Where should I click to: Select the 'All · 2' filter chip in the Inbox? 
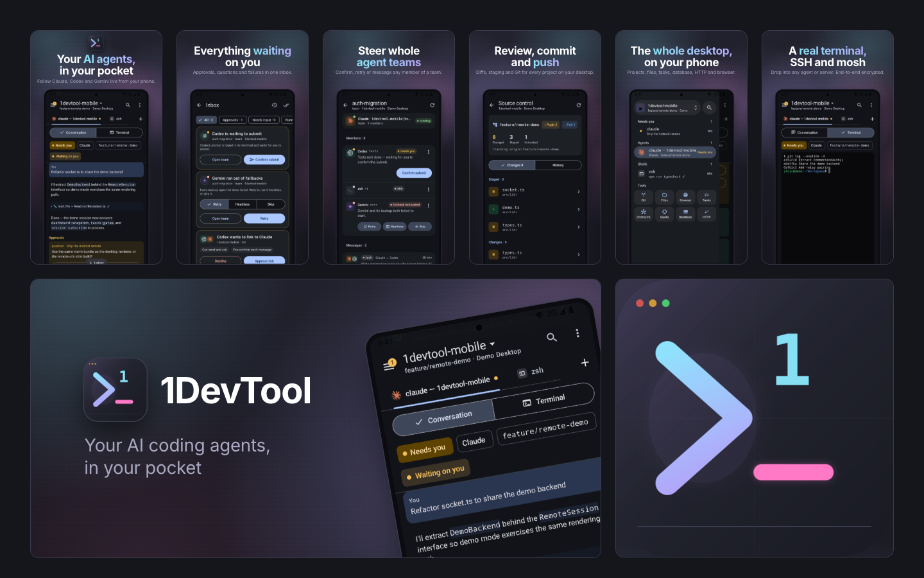207,120
